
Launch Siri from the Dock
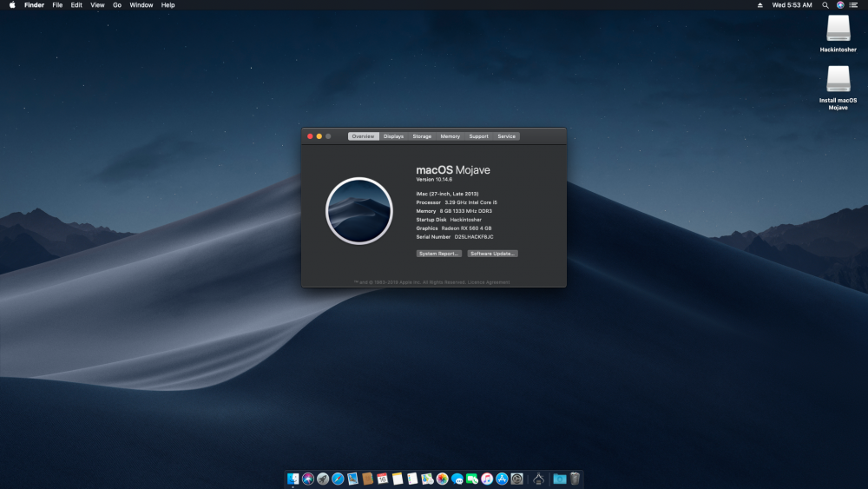[308, 479]
